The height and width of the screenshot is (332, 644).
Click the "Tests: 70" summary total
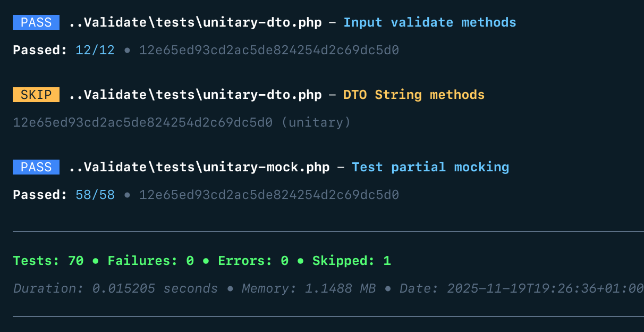point(48,261)
